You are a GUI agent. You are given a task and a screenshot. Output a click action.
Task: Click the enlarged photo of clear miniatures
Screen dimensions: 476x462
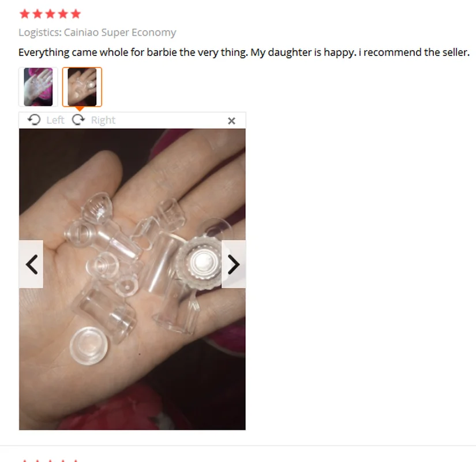click(x=132, y=279)
